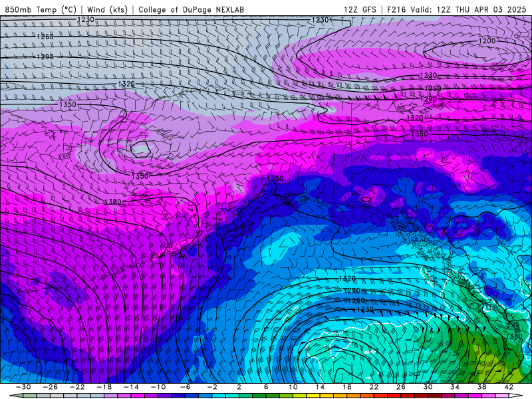532x399 pixels.
Task: Click the 38 tick on the color bar
Action: [481, 387]
